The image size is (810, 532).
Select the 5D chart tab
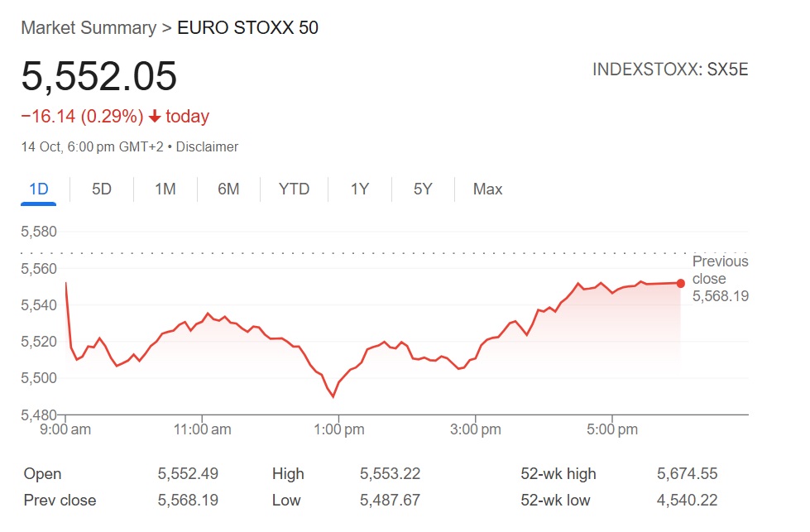click(101, 189)
